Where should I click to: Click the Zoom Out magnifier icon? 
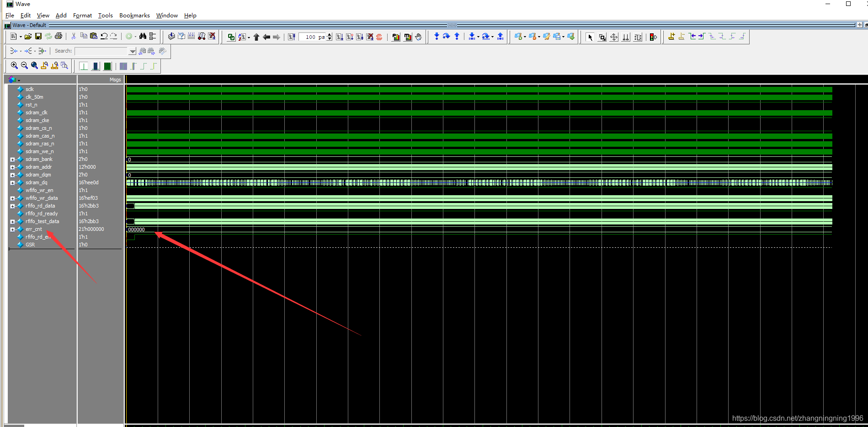24,65
